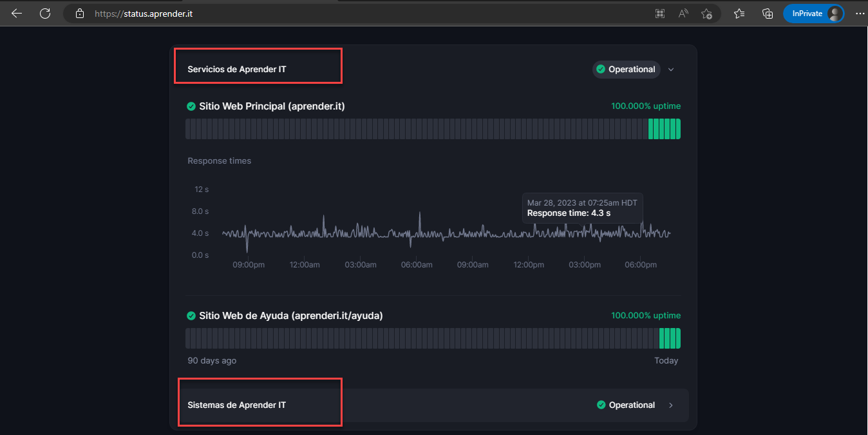
Task: Expand the Sistemas de Aprender IT chevron
Action: tap(671, 405)
